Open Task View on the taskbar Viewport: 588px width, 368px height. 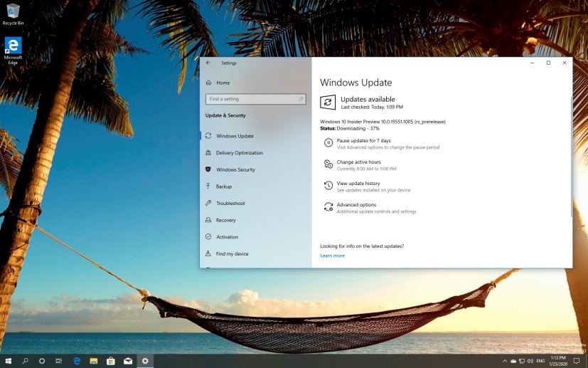click(x=58, y=361)
